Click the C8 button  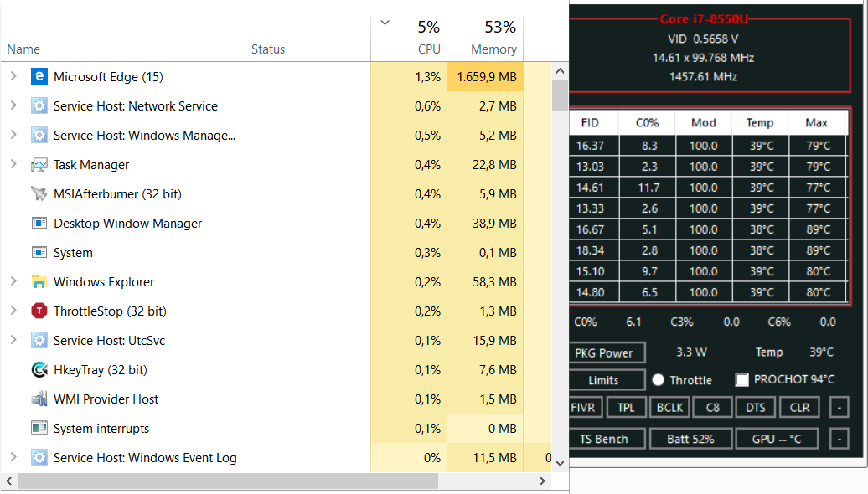pyautogui.click(x=713, y=408)
